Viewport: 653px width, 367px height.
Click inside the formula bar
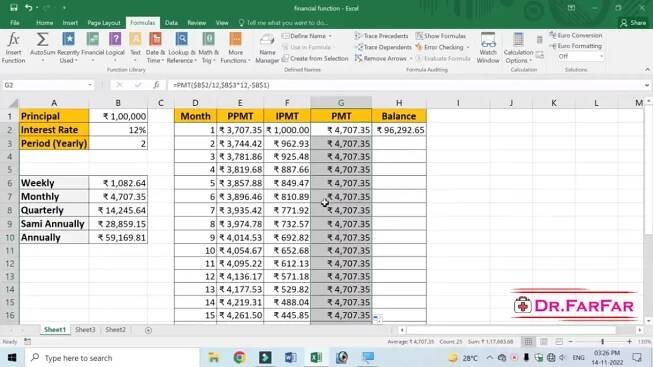coord(404,85)
